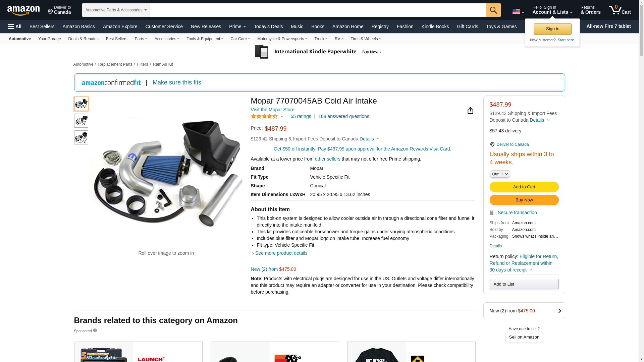Click the share icon near product title
Screen dimensions: 644x362
coord(470,111)
